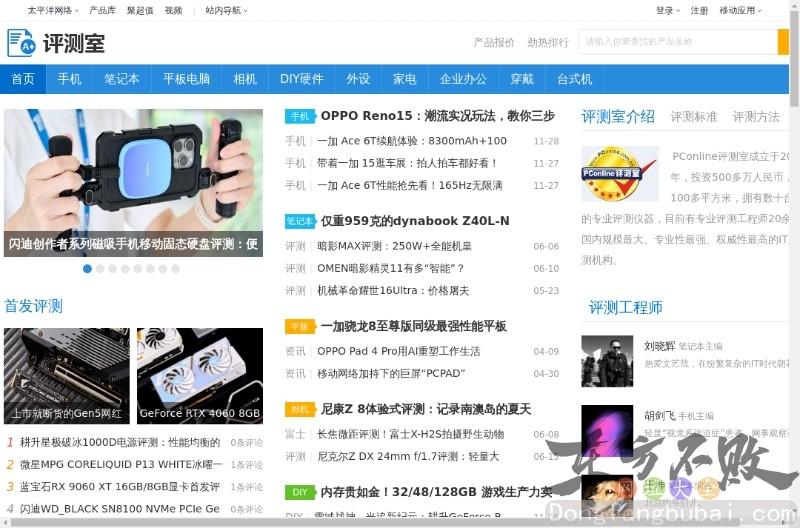
Task: Open the DIY硬件 nav tab
Action: [x=302, y=79]
